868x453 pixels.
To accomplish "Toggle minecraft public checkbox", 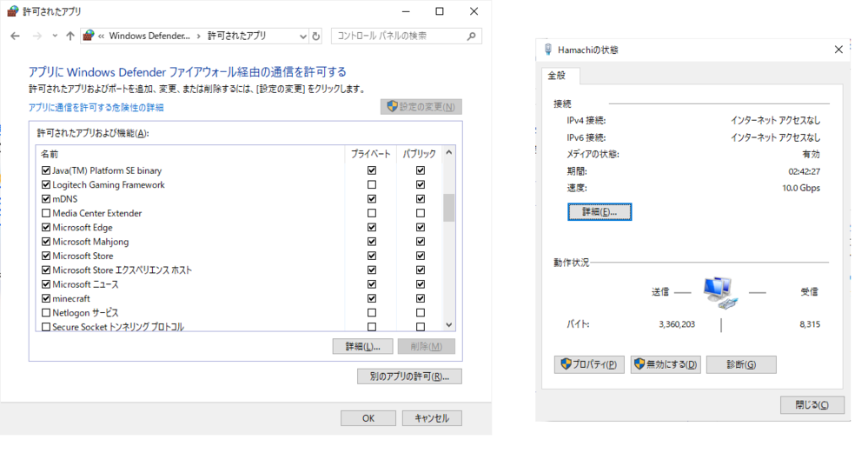I will click(421, 298).
